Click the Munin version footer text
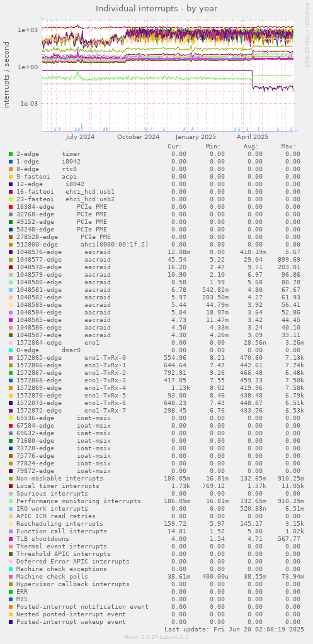 click(157, 637)
